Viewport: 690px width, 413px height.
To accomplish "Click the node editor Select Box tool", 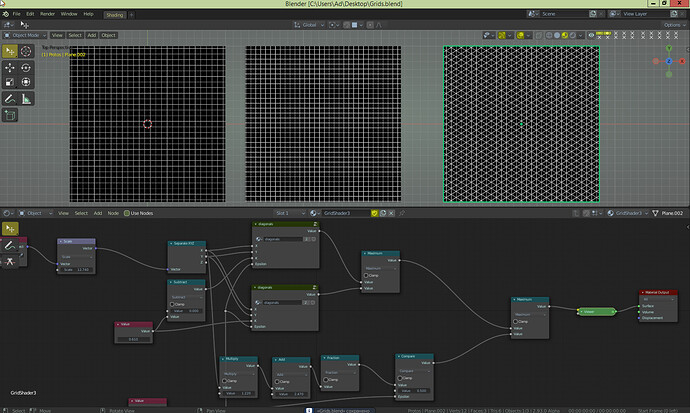I will tap(10, 229).
